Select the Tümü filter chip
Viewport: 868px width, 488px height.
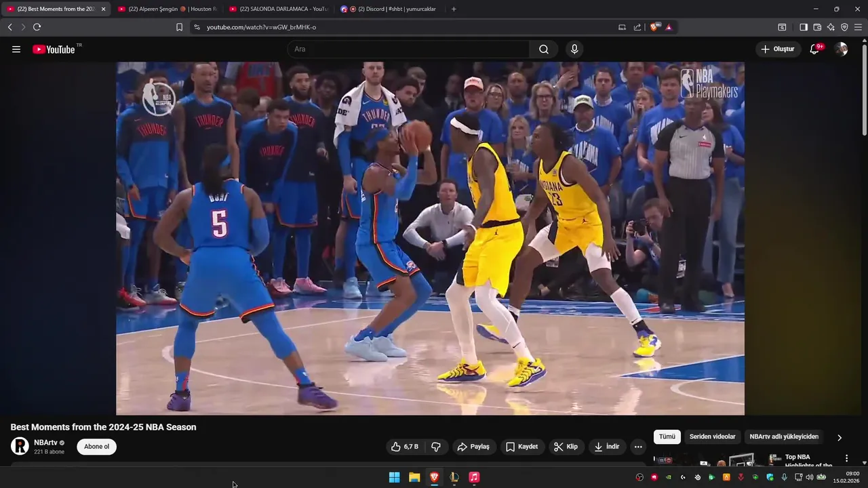pos(667,436)
